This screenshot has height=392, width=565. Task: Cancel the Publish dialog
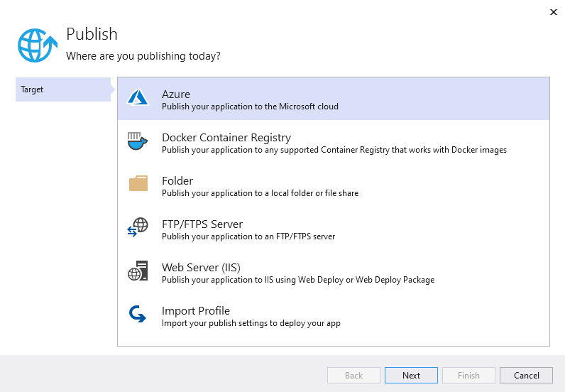pyautogui.click(x=526, y=375)
